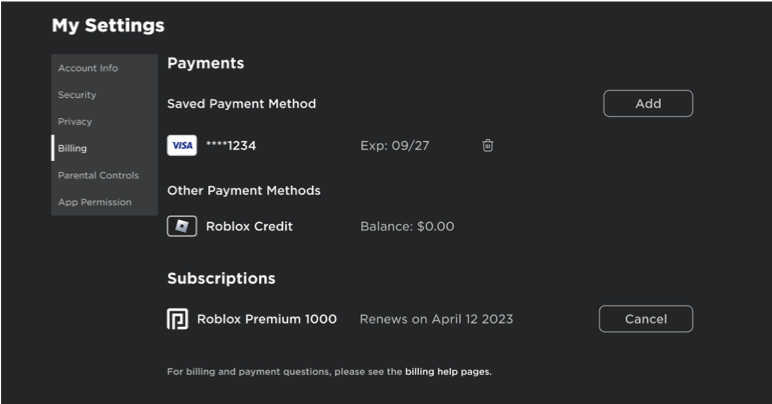Select the Roblox Credit label
This screenshot has height=404, width=772.
(x=249, y=226)
